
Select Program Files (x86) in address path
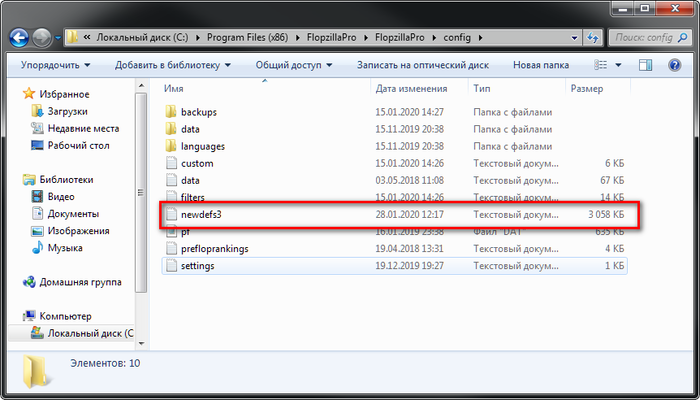point(249,38)
